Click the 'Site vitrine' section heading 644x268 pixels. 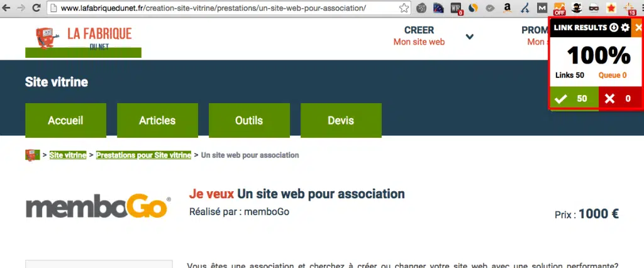click(57, 82)
